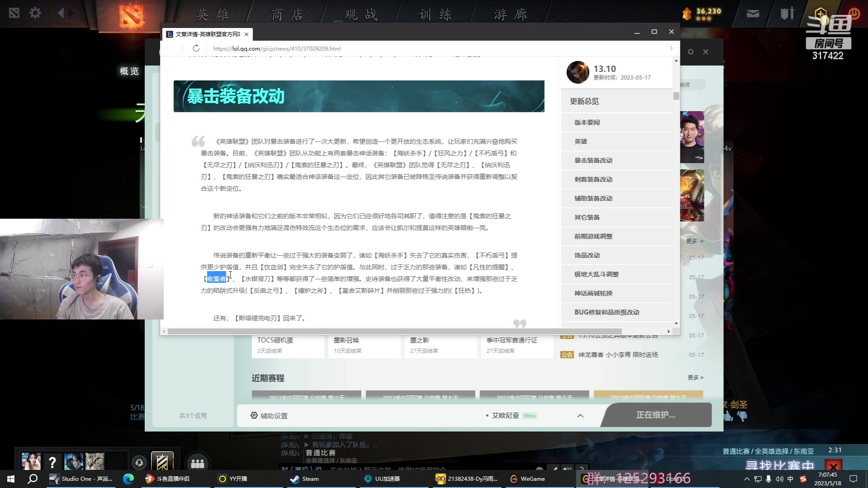Screen dimensions: 868x488
Task: Open the Armory shield-and-sword icon
Action: click(x=787, y=13)
